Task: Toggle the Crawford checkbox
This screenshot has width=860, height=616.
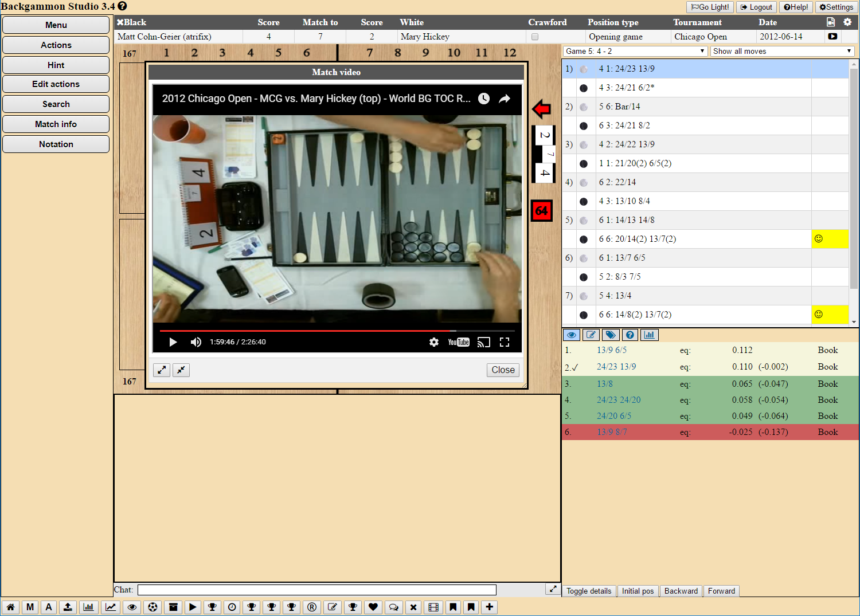Action: (x=535, y=37)
